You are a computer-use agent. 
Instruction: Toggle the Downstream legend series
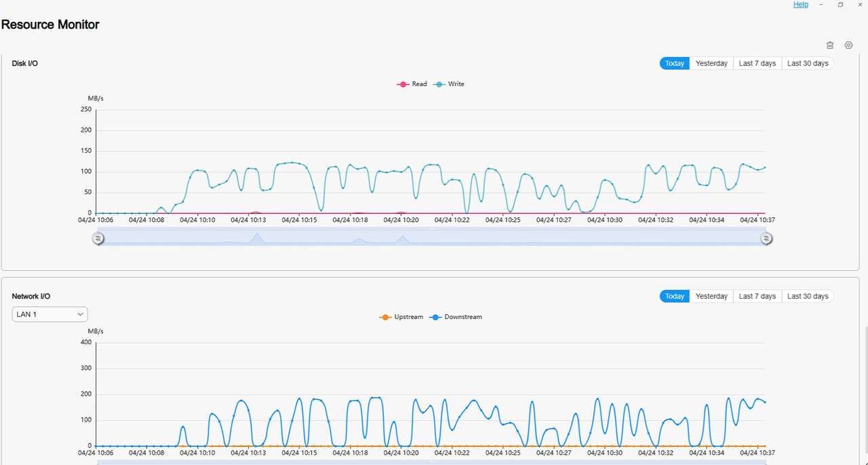(x=456, y=317)
